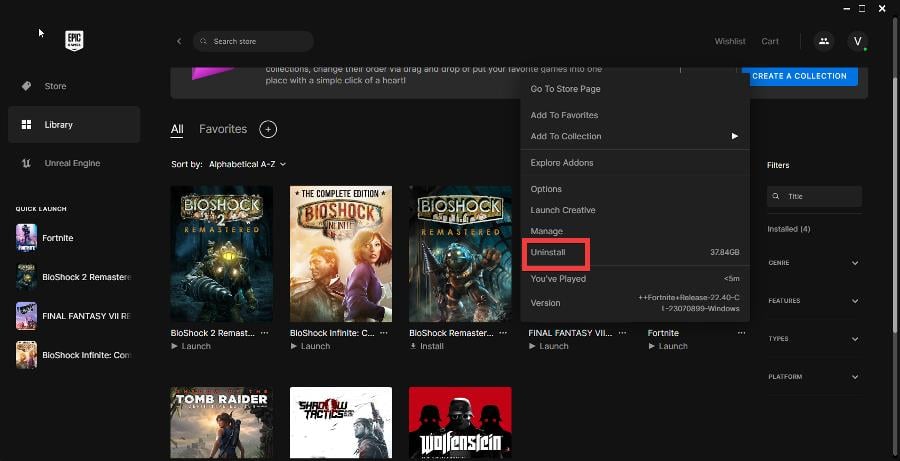Image resolution: width=900 pixels, height=461 pixels.
Task: Launch BioShock Infinite from library
Action: click(x=310, y=346)
